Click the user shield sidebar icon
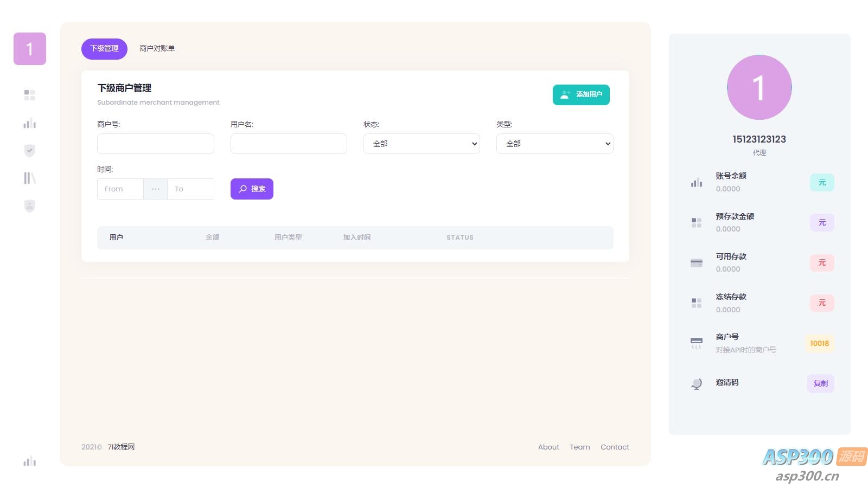The image size is (868, 488). [29, 206]
